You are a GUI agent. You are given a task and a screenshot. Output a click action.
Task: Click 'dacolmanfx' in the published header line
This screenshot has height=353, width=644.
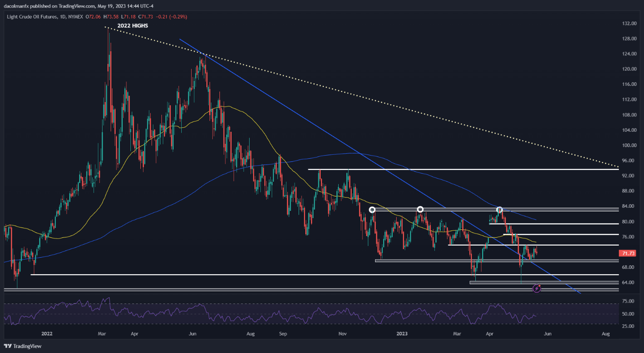[16, 6]
